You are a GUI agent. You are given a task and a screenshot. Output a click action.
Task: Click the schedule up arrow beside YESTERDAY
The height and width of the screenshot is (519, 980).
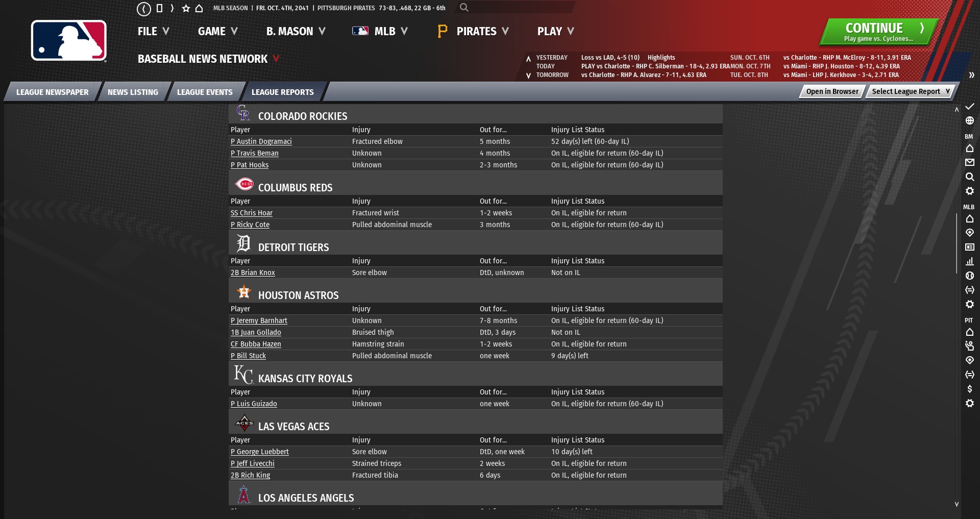click(528, 58)
